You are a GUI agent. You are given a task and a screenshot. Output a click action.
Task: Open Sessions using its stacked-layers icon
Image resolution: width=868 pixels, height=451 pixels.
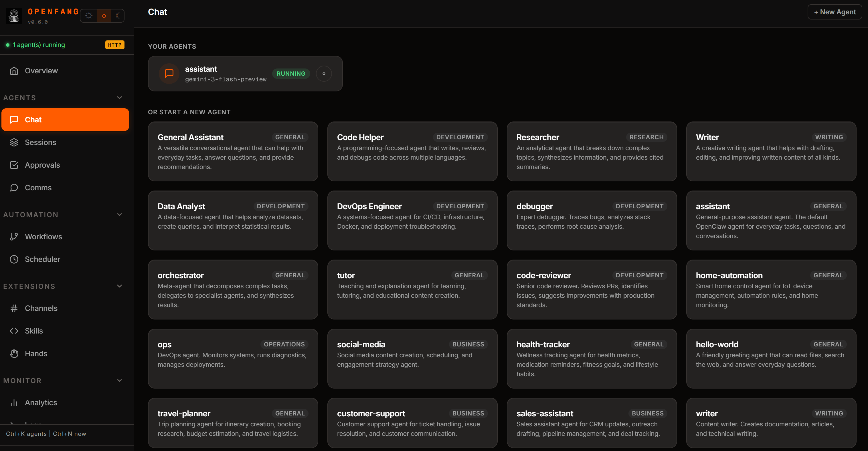14,142
